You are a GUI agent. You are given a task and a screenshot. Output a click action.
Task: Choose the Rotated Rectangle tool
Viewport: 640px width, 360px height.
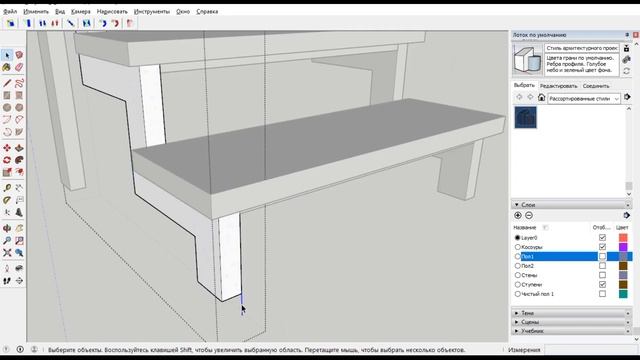pyautogui.click(x=19, y=96)
